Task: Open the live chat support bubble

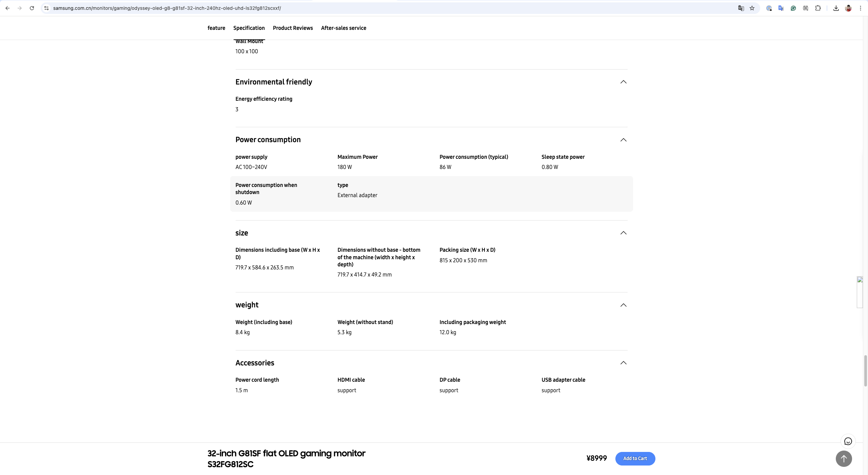Action: pos(848,441)
